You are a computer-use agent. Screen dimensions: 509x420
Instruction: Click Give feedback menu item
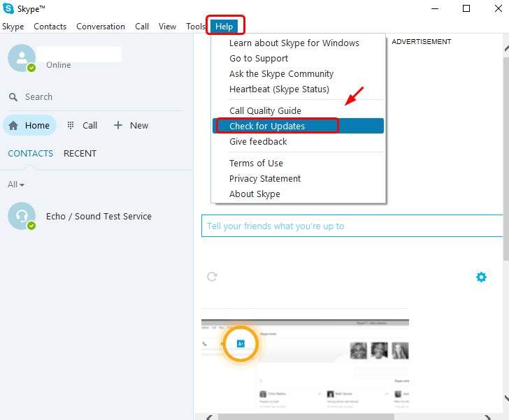click(258, 142)
